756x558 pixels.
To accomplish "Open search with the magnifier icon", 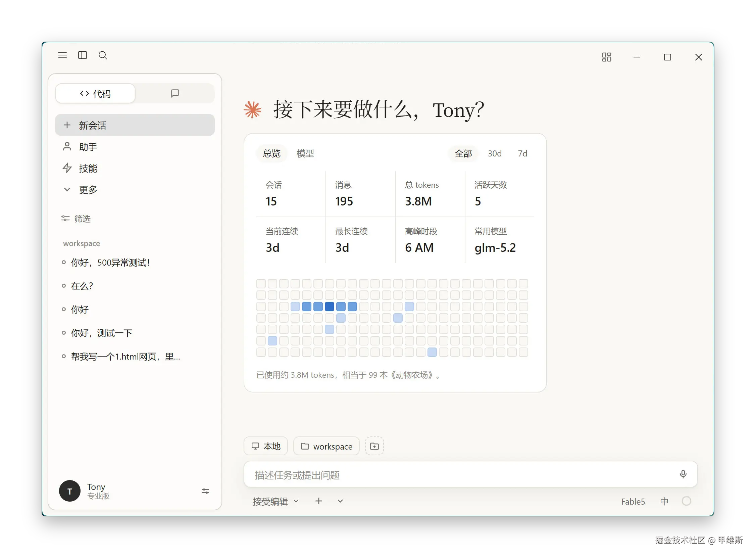I will click(103, 55).
